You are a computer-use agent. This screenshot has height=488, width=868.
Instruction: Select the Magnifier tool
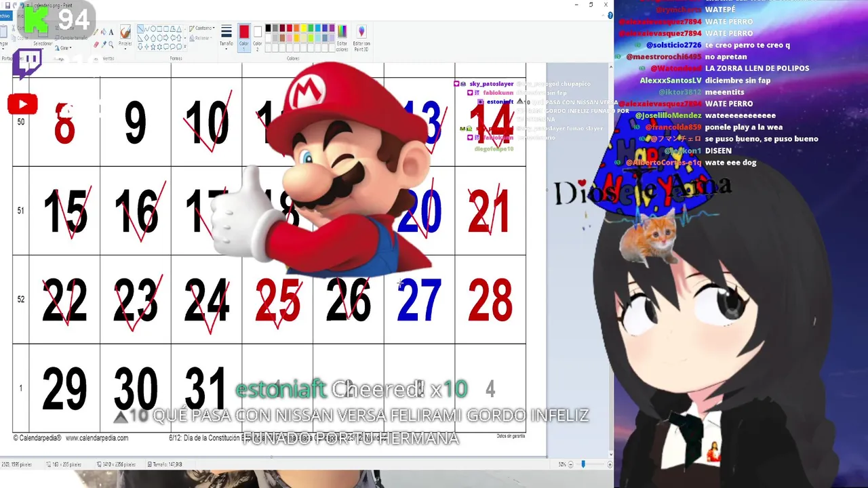tap(111, 45)
